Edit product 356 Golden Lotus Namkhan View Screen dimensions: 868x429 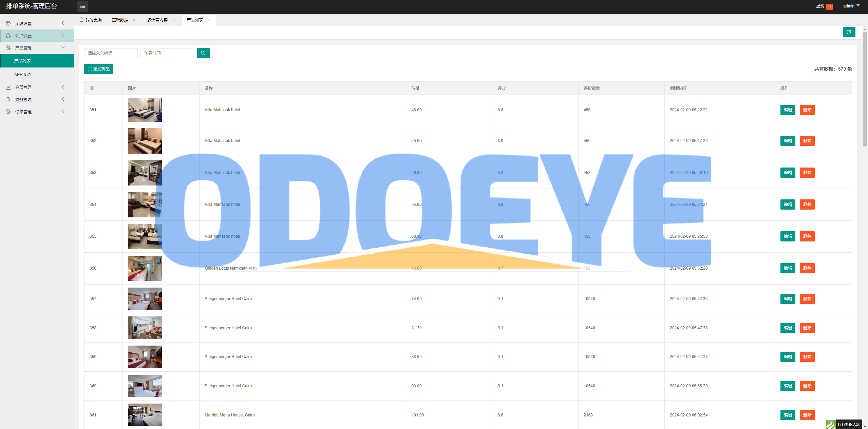(x=788, y=268)
